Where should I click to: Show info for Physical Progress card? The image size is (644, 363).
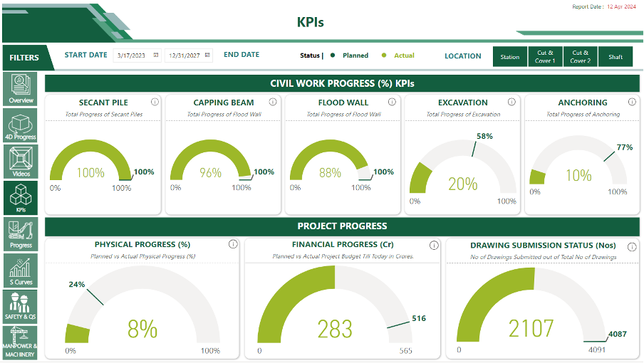pos(233,244)
